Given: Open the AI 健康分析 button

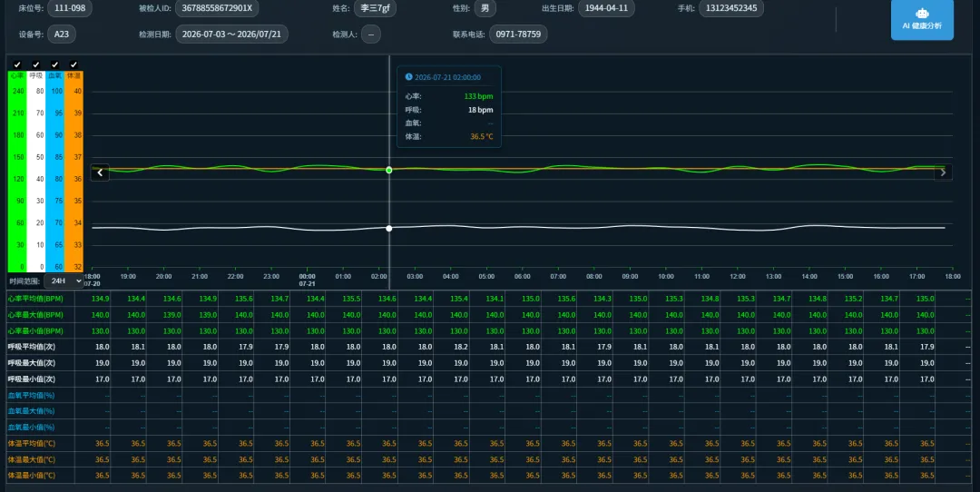Looking at the screenshot, I should 922,19.
